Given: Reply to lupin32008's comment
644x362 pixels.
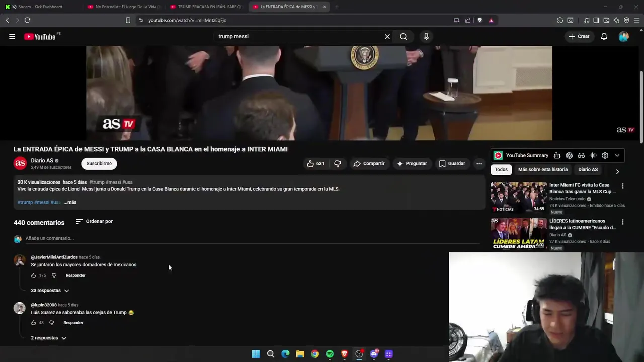Looking at the screenshot, I should click(73, 323).
